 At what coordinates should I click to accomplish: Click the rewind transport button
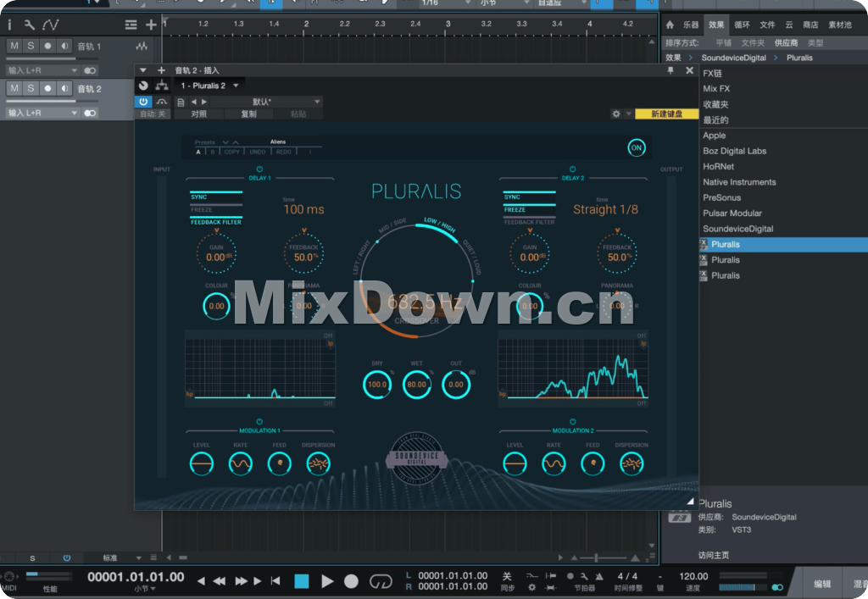[220, 580]
